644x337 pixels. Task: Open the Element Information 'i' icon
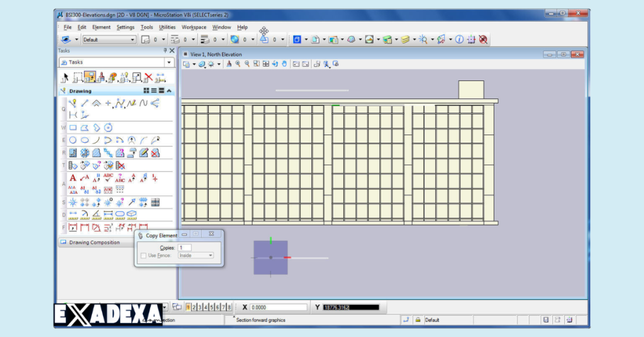point(460,40)
